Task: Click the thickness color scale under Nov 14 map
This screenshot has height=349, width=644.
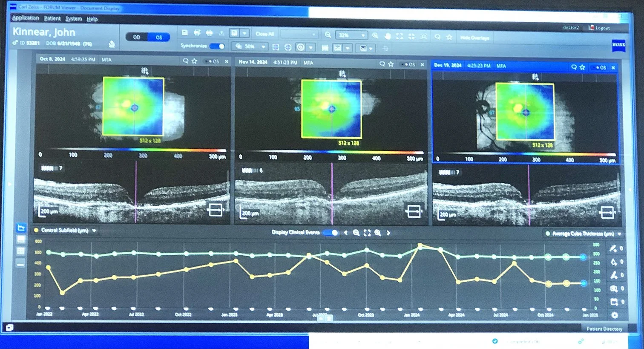Action: 331,152
